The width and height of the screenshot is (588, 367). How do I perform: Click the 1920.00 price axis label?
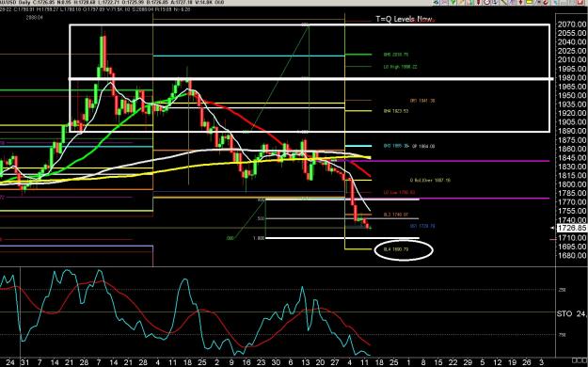572,113
